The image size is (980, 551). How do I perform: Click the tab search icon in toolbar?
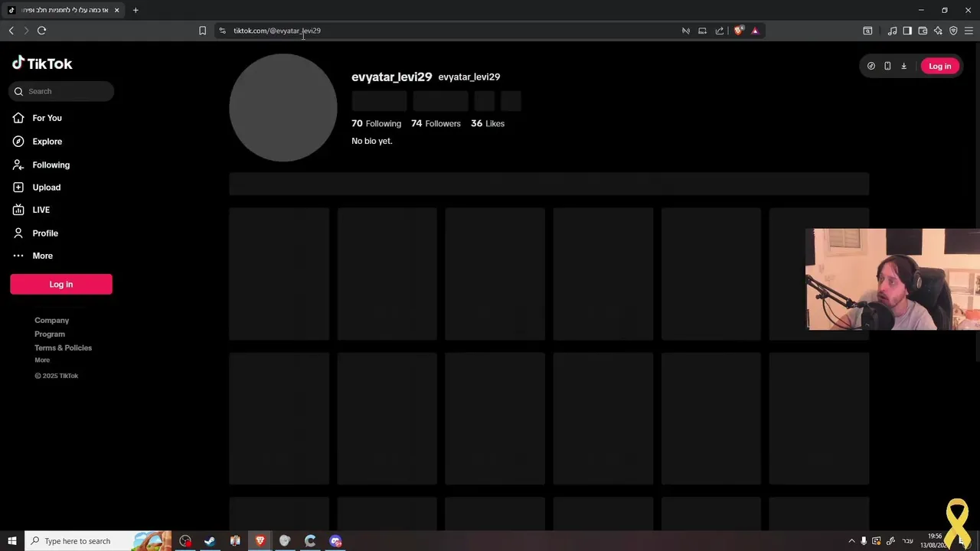coord(867,31)
